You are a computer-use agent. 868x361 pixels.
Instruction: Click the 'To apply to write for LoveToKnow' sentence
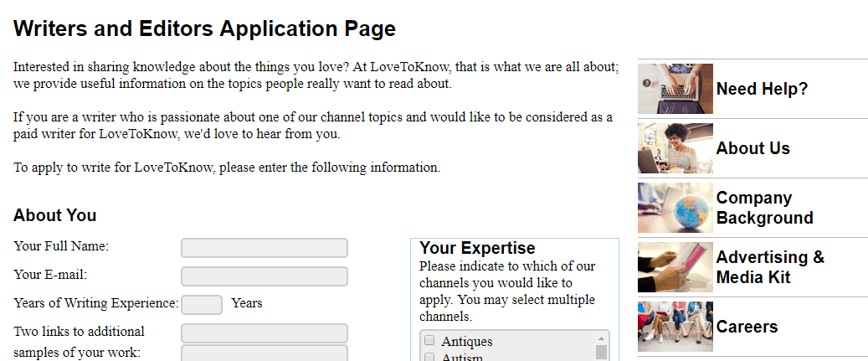226,168
